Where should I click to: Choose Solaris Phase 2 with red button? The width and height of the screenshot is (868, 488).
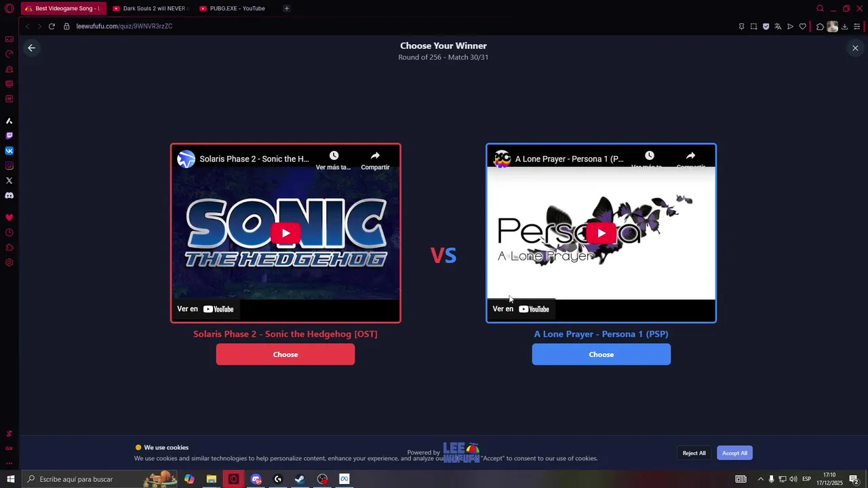285,354
